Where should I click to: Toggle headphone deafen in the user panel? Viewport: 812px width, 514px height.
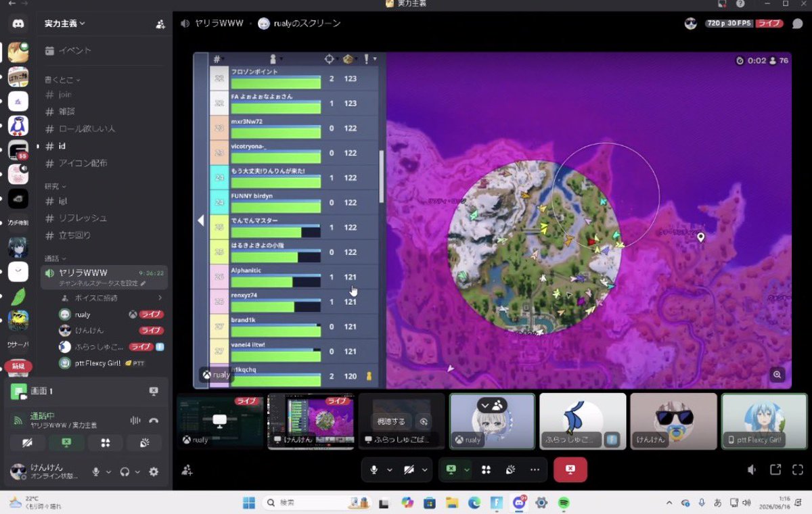pos(125,472)
